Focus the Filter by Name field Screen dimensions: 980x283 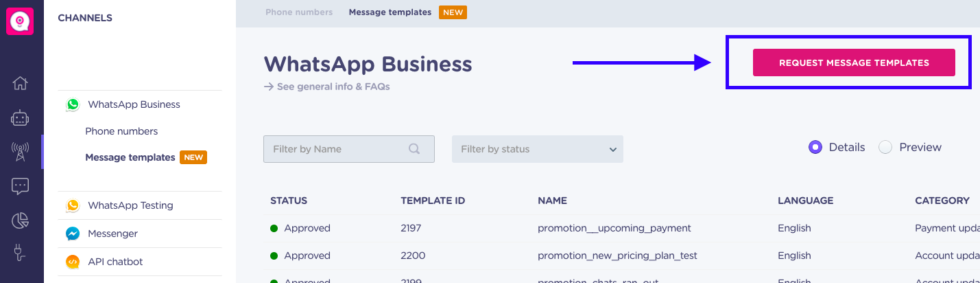(349, 149)
